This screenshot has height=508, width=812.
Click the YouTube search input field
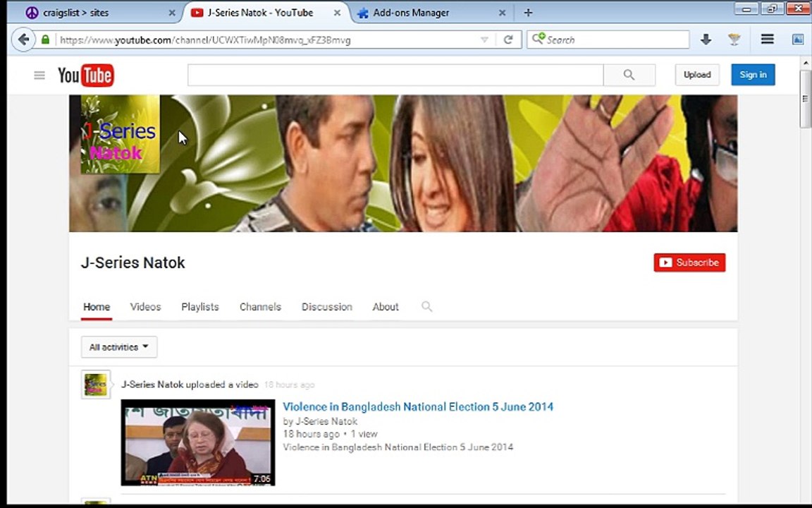point(395,75)
